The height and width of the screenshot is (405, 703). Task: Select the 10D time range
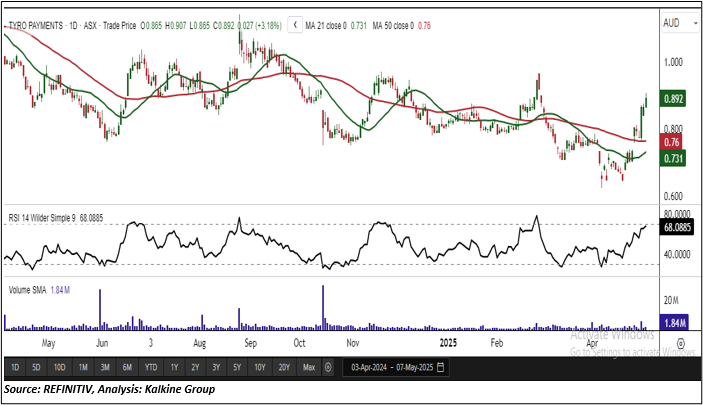point(60,367)
